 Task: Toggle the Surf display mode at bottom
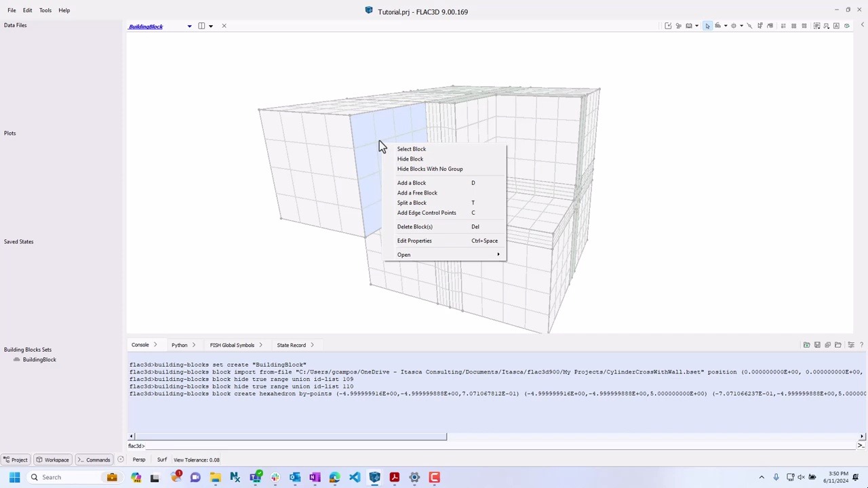(x=161, y=460)
